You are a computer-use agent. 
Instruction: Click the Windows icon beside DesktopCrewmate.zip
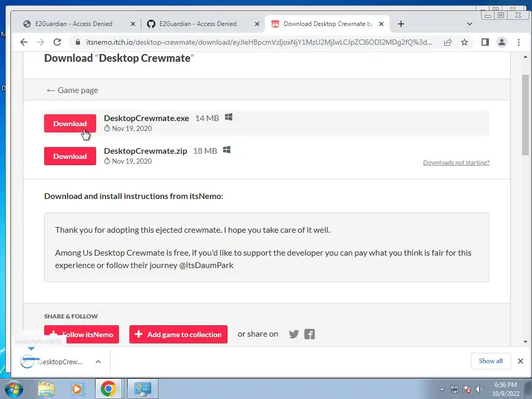pyautogui.click(x=227, y=150)
